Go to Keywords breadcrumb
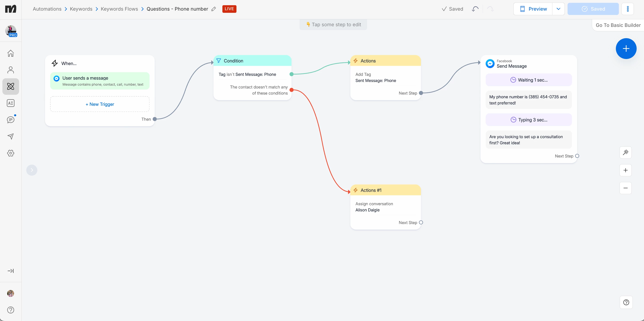 (81, 9)
